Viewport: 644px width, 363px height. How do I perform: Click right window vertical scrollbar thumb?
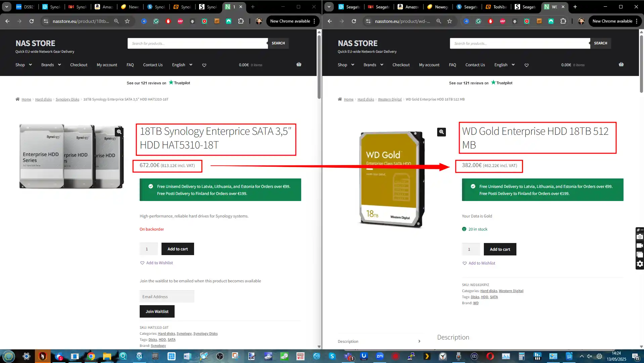click(x=641, y=64)
